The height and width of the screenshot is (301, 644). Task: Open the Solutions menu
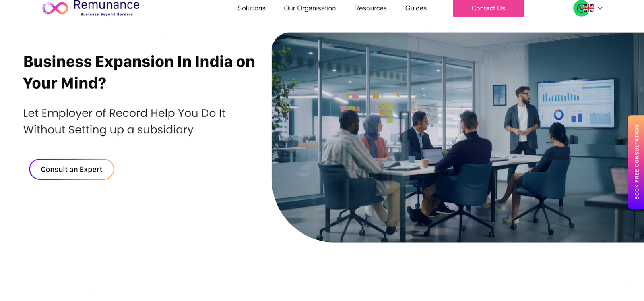pyautogui.click(x=251, y=8)
